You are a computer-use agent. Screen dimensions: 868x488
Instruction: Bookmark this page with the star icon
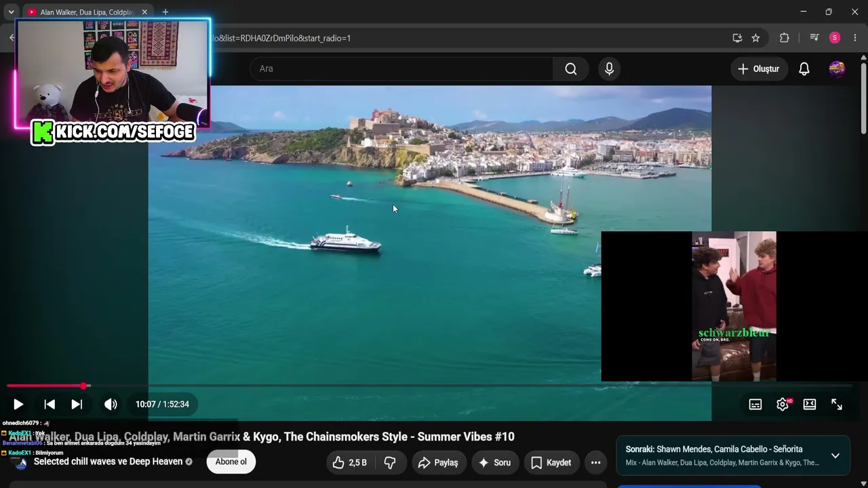click(x=755, y=38)
